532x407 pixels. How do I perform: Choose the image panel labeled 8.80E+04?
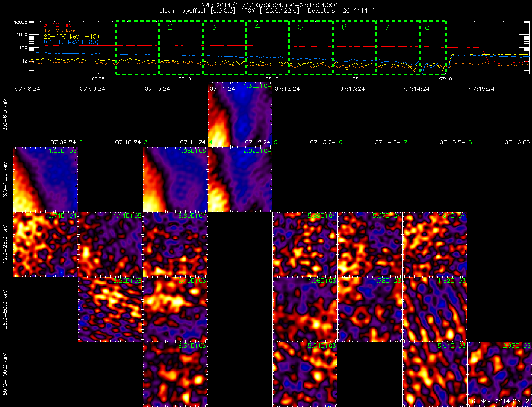tap(175, 244)
